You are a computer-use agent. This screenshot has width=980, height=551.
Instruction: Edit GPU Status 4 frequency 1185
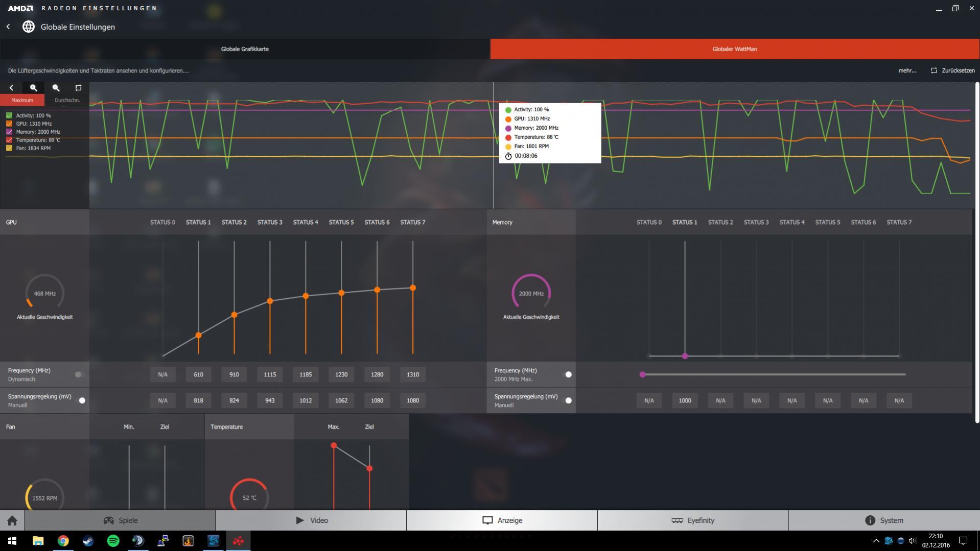(x=306, y=374)
